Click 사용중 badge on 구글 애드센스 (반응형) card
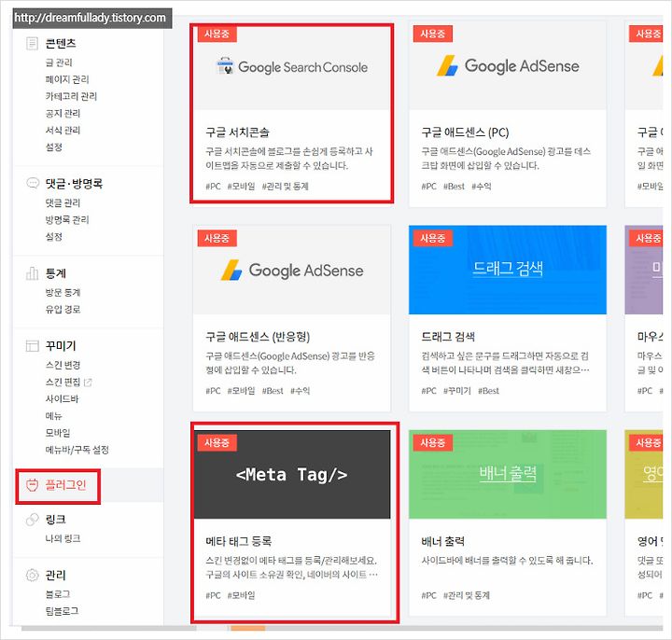This screenshot has width=672, height=640. click(x=217, y=238)
